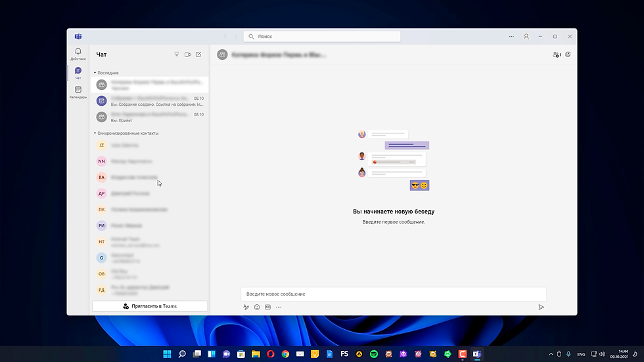This screenshot has width=644, height=362.
Task: Click the group avatar in chat header
Action: click(222, 55)
